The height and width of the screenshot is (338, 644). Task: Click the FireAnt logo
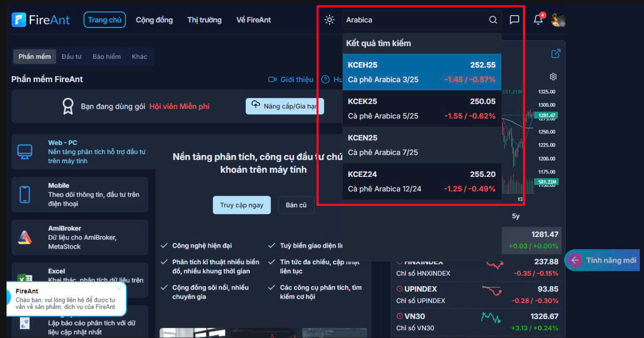click(x=40, y=20)
